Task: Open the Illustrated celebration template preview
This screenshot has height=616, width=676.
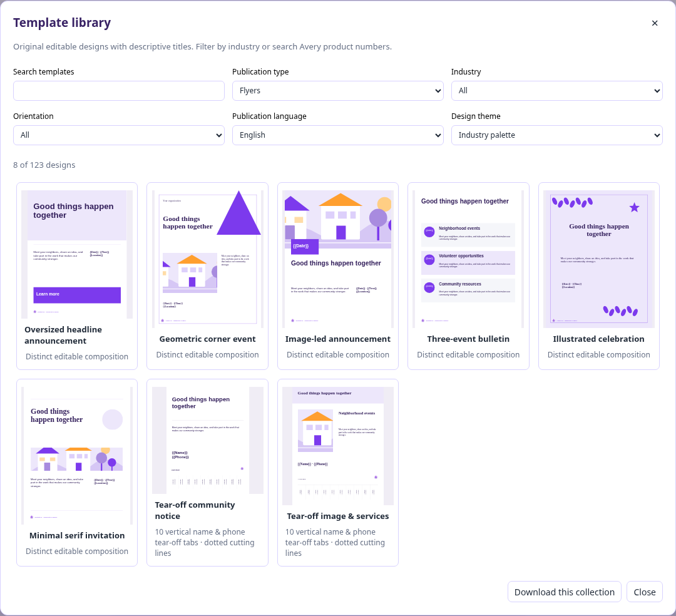Action: coord(599,259)
